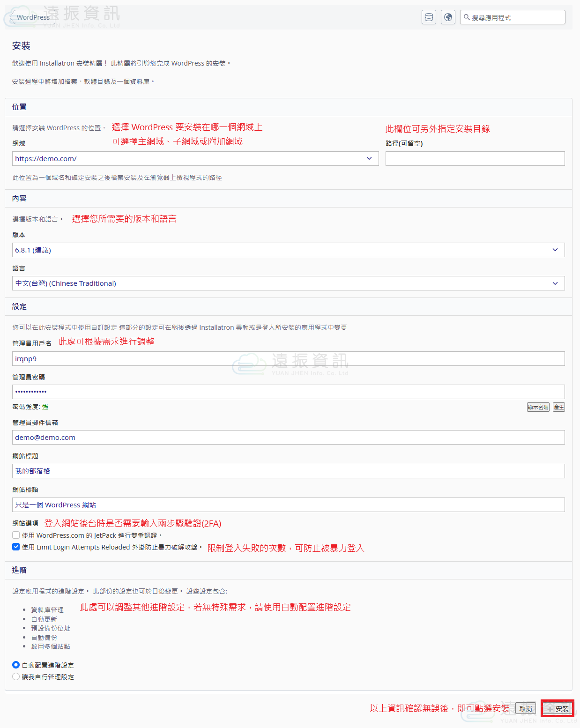The width and height of the screenshot is (580, 728).
Task: Expand the version dropdown showing 6.8.1
Action: click(288, 250)
